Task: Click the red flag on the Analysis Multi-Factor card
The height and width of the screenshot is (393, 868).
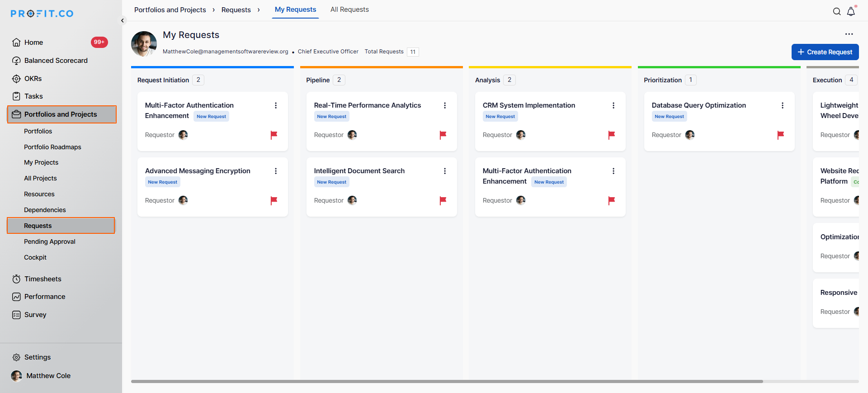Action: 612,200
